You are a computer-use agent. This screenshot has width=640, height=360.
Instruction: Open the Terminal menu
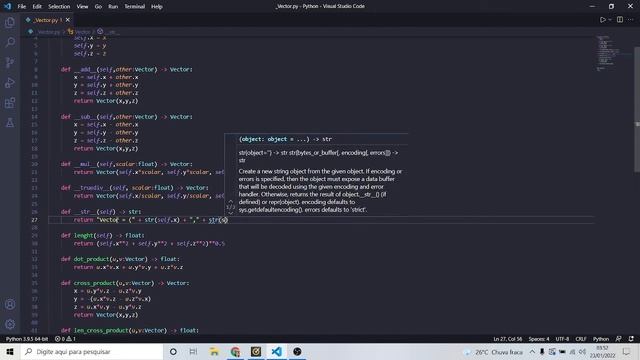click(x=135, y=7)
